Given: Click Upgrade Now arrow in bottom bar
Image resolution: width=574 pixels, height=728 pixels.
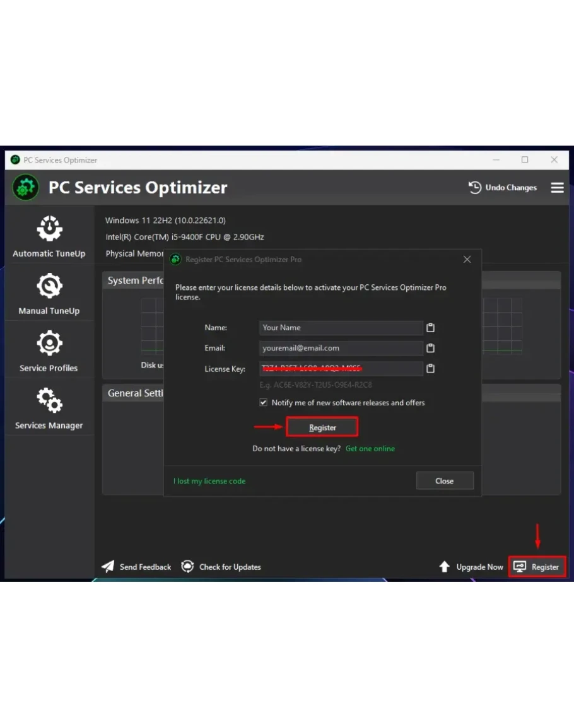Looking at the screenshot, I should [445, 567].
